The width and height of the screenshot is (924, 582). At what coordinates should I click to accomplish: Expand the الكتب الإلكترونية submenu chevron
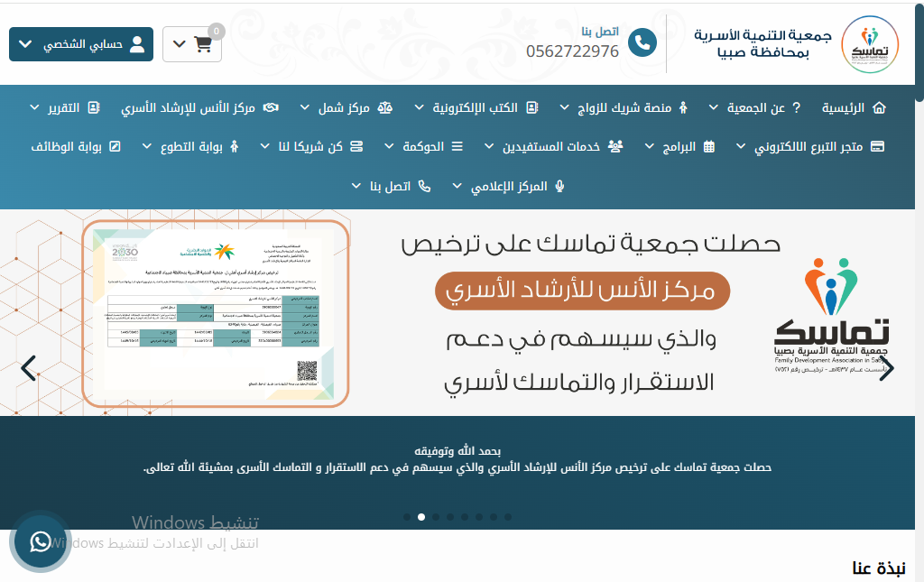pos(419,107)
